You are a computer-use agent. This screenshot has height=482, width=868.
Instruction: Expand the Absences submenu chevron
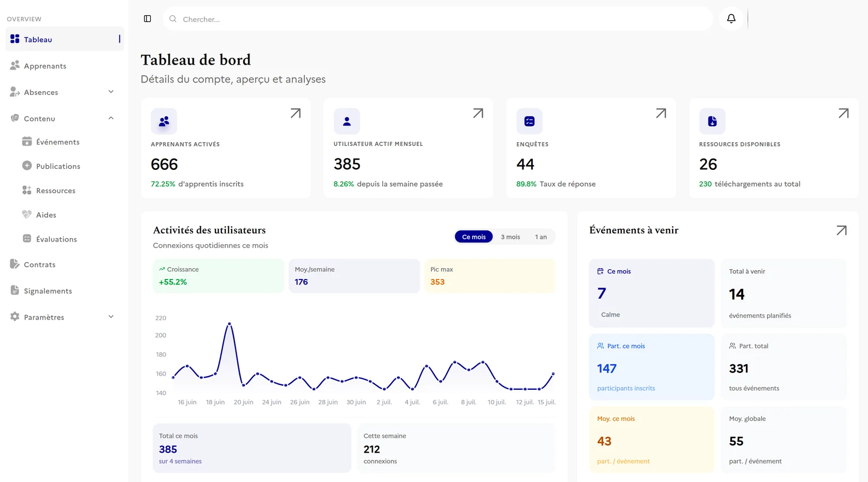111,92
